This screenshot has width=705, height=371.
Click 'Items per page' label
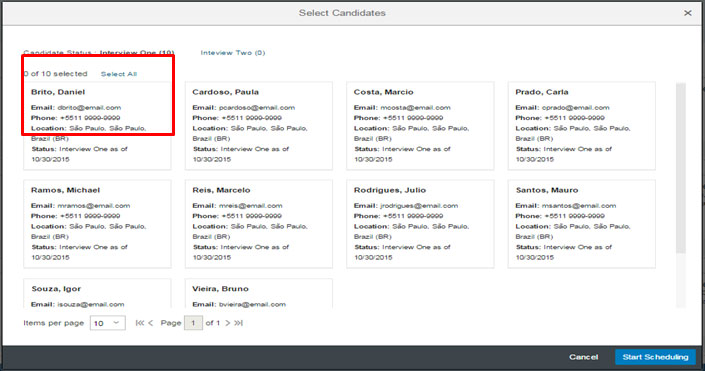pos(54,323)
